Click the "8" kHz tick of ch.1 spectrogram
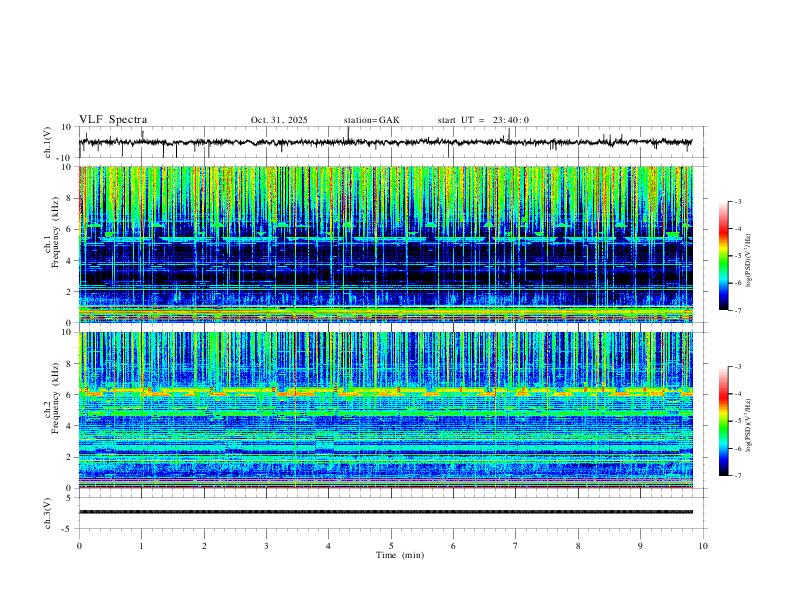The height and width of the screenshot is (612, 792). pos(70,198)
